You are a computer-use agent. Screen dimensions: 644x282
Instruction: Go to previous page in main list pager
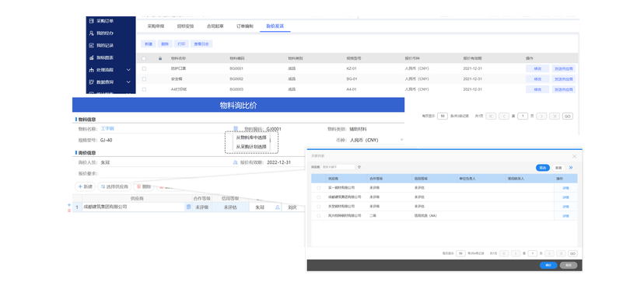504,117
